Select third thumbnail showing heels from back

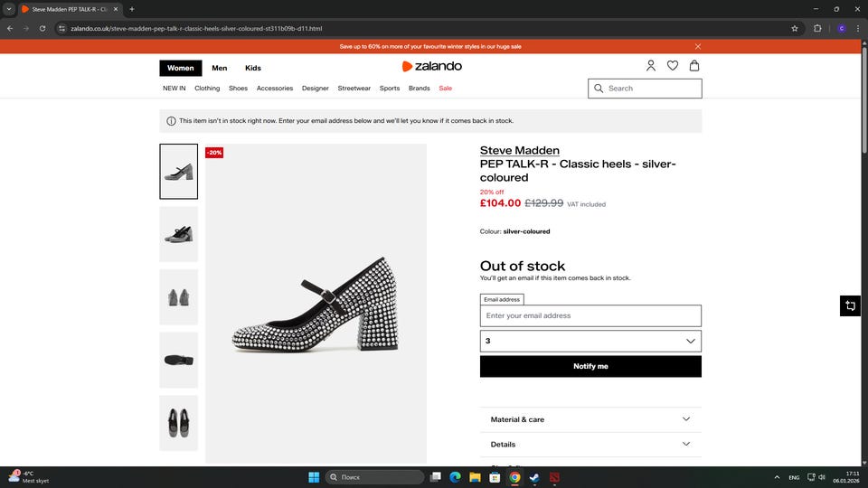coord(179,297)
